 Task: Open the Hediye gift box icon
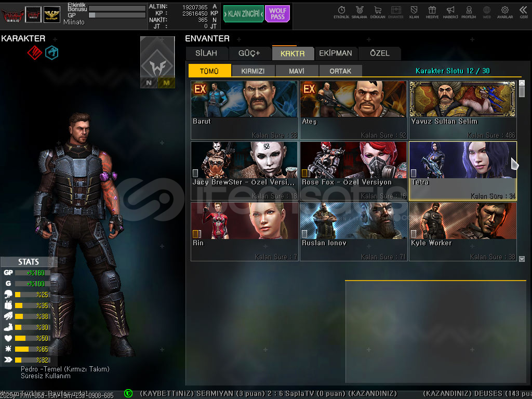point(432,12)
